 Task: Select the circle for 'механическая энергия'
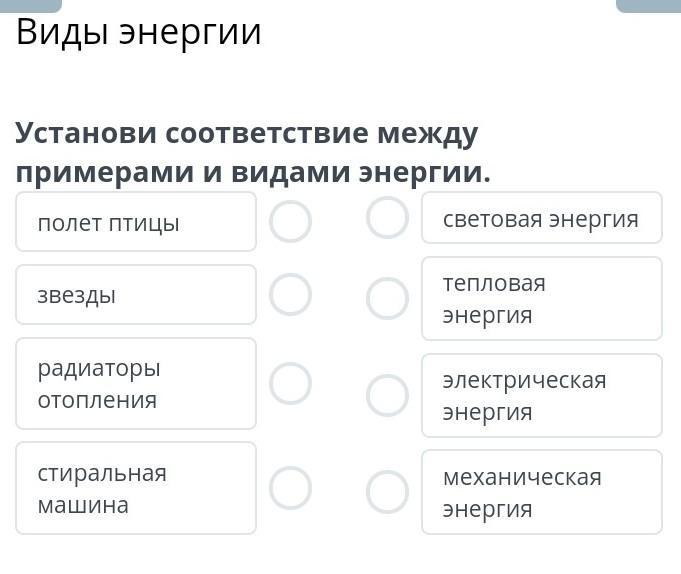click(387, 492)
